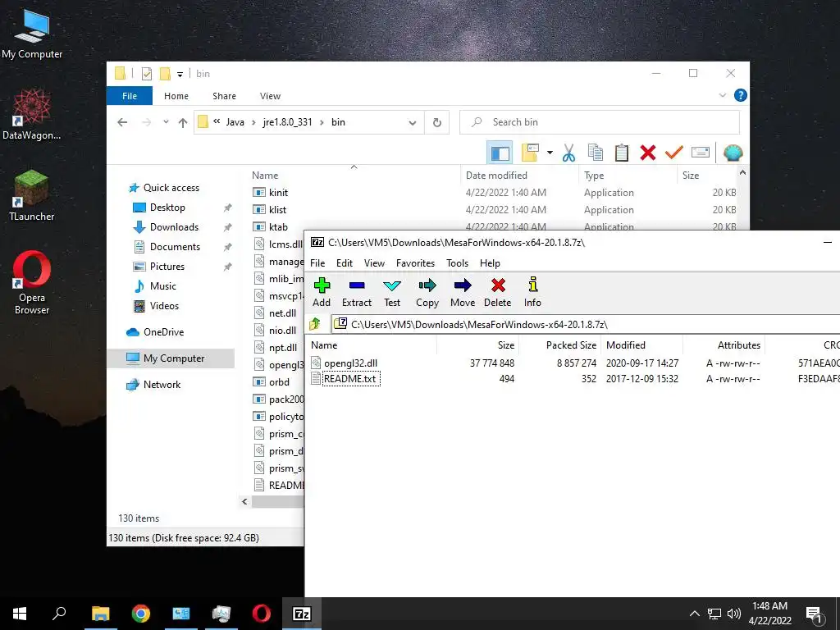The image size is (840, 630).
Task: Switch to the View ribbon tab
Action: 270,96
